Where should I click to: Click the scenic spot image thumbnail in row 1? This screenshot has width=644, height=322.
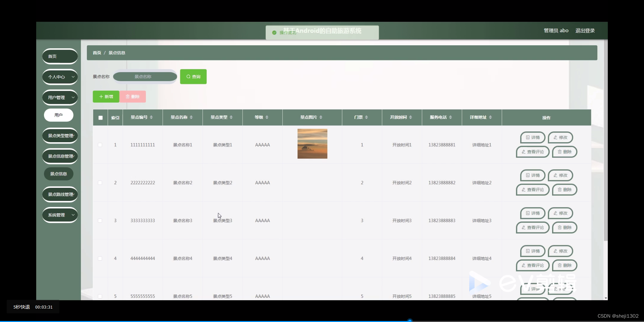point(312,144)
